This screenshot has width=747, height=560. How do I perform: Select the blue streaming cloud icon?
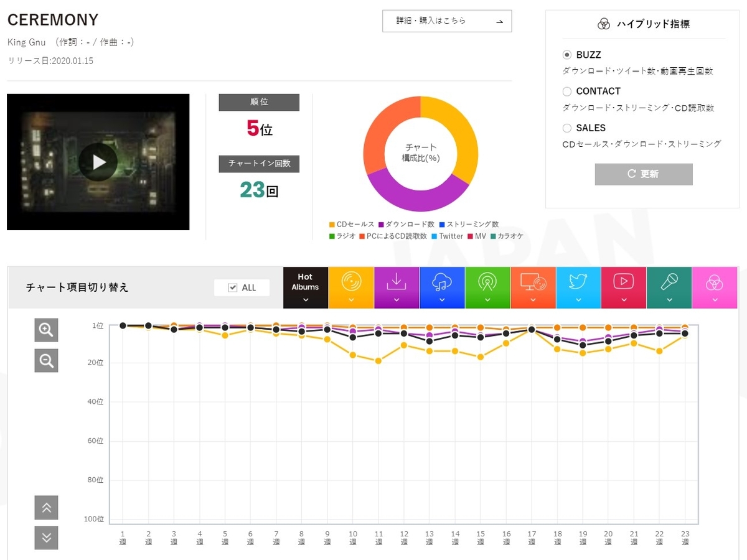(x=442, y=282)
